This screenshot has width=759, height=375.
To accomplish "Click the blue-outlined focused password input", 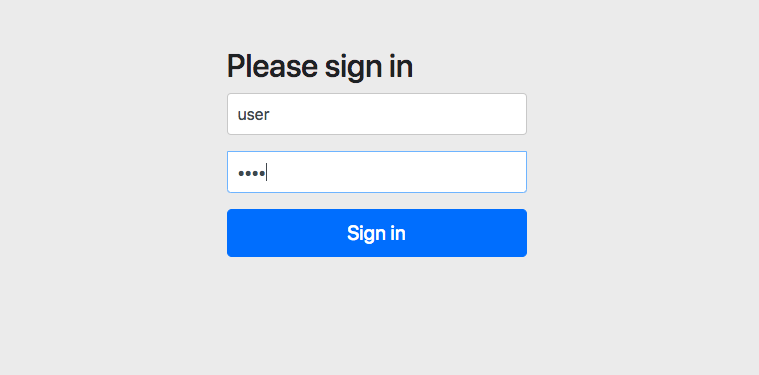I will pyautogui.click(x=377, y=172).
